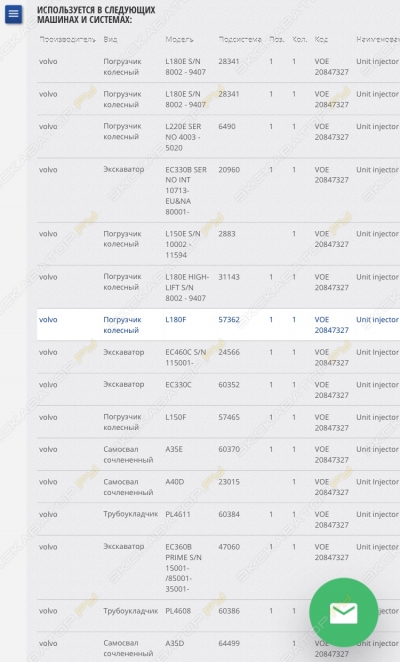Click the EC330C excavator row
This screenshot has height=662, width=400.
pyautogui.click(x=218, y=390)
